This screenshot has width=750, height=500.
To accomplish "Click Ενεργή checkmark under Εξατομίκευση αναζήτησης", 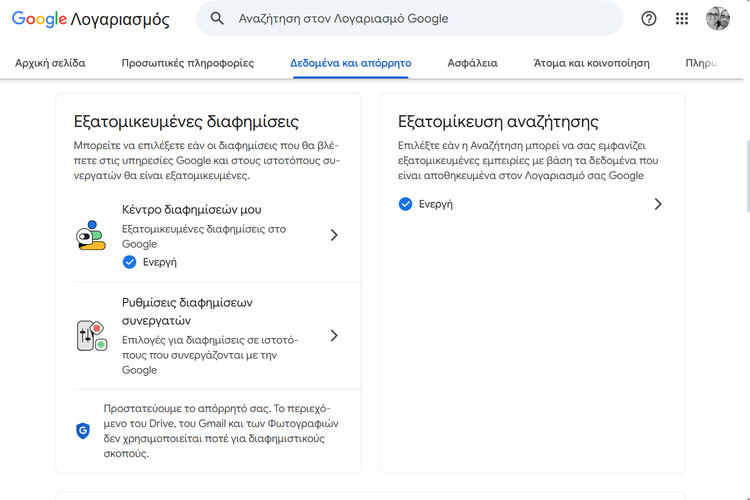I will click(x=405, y=204).
